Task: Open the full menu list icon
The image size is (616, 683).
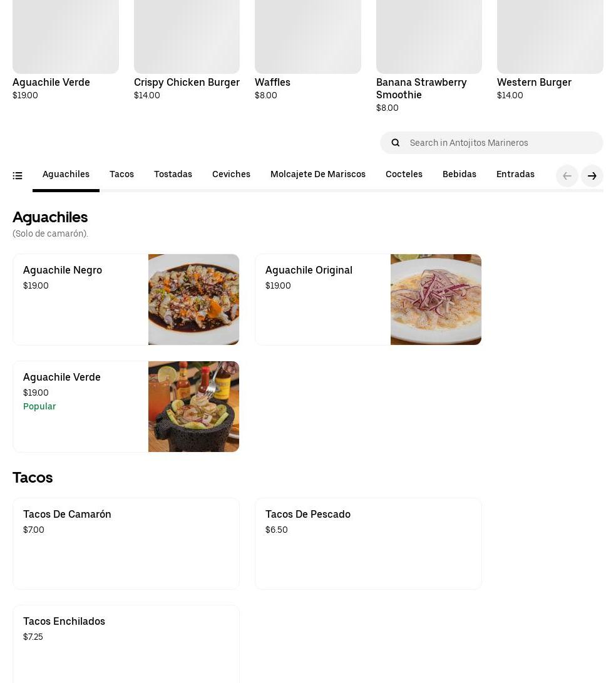Action: 18,176
